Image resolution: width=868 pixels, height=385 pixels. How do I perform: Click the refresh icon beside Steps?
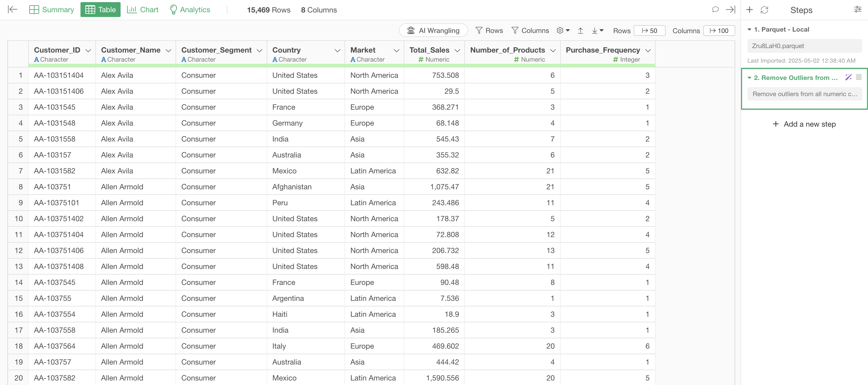pyautogui.click(x=764, y=10)
